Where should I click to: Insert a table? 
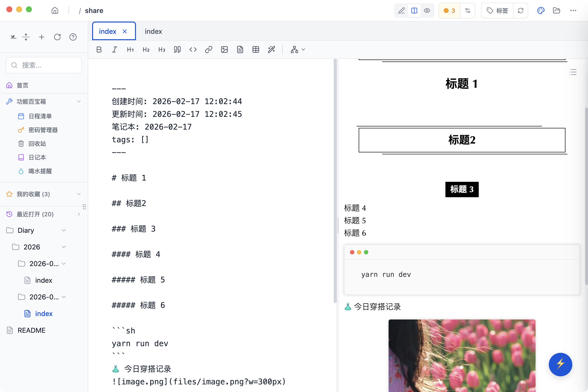click(x=256, y=49)
